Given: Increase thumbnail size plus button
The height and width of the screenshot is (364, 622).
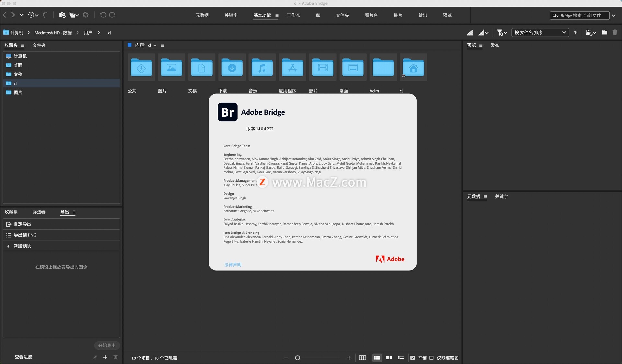Looking at the screenshot, I should [x=349, y=358].
